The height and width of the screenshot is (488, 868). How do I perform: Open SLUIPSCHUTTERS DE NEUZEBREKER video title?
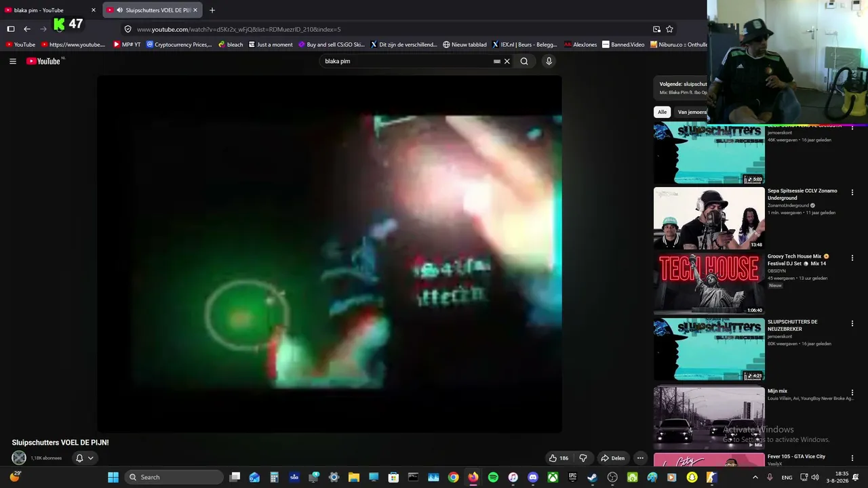pyautogui.click(x=793, y=325)
